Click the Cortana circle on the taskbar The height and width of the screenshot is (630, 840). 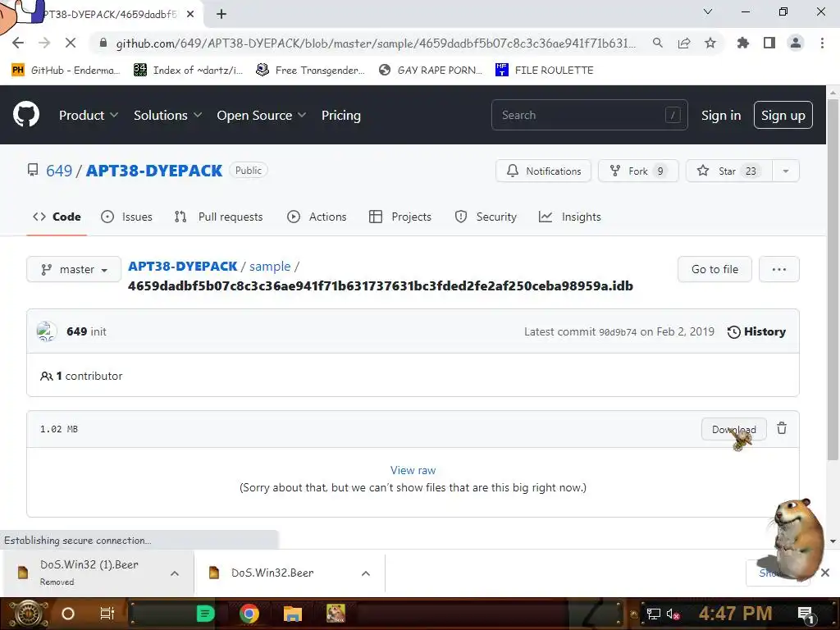(x=68, y=614)
